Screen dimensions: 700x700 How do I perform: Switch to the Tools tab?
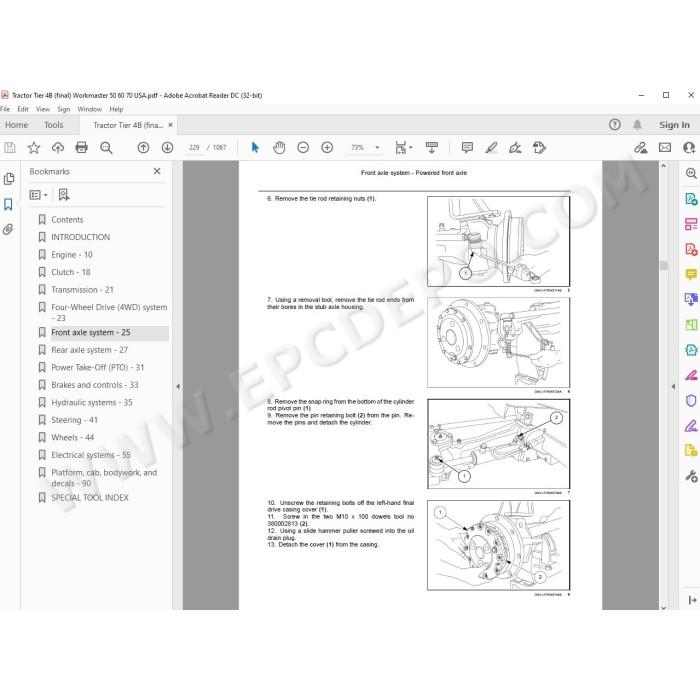[54, 125]
